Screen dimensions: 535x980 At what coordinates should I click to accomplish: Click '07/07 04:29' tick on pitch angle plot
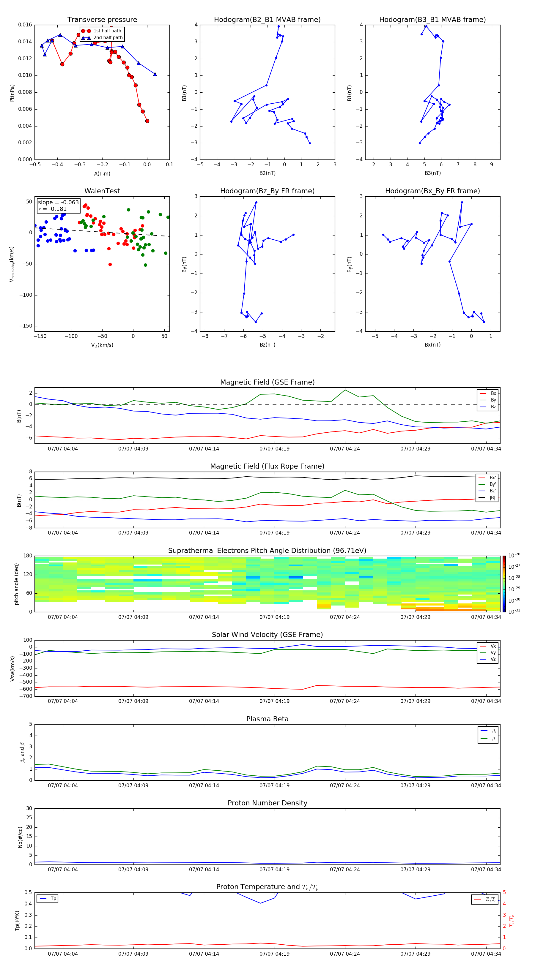415,617
